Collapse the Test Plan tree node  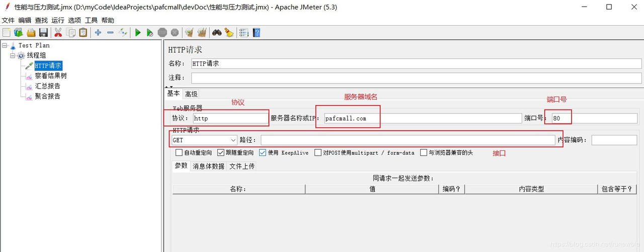click(5, 45)
